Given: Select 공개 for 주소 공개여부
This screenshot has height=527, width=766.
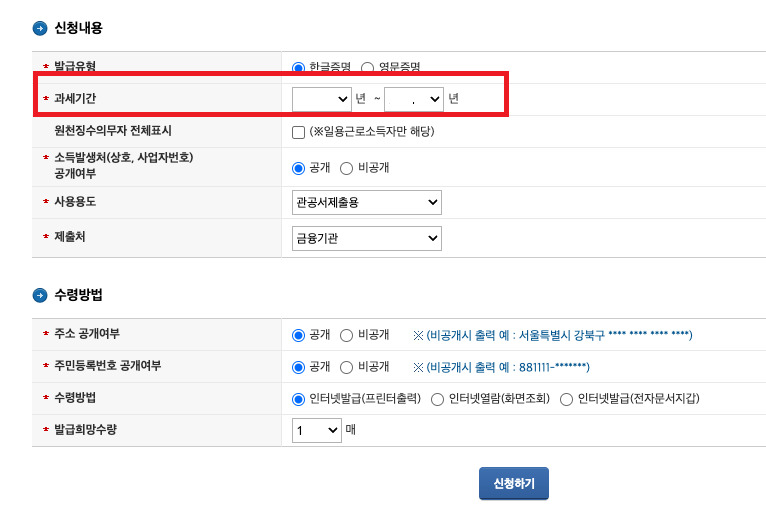Looking at the screenshot, I should click(x=298, y=336).
